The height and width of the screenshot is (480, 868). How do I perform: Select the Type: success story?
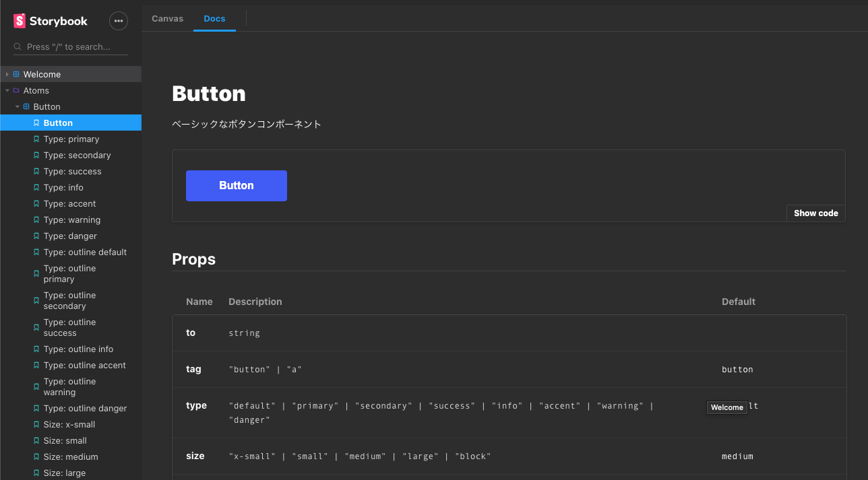point(72,172)
